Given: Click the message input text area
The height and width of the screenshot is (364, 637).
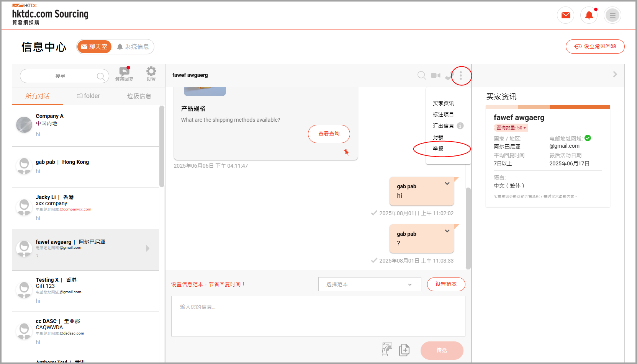Looking at the screenshot, I should point(318,316).
